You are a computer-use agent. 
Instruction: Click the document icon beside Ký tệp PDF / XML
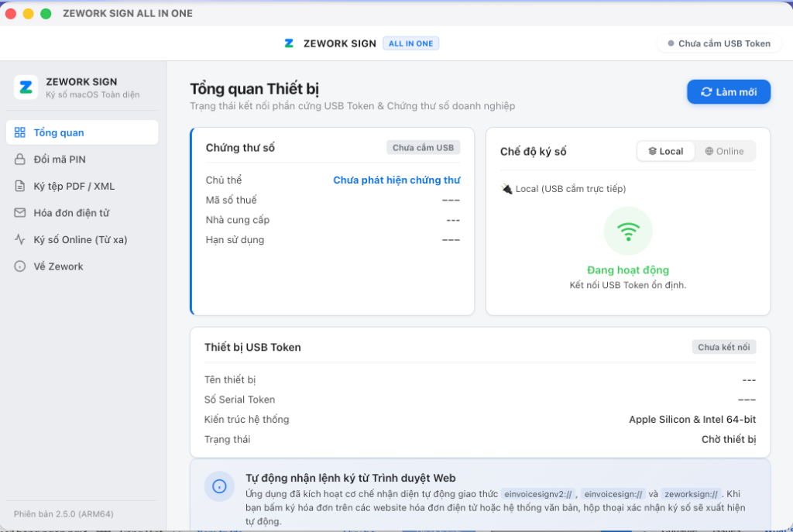tap(19, 186)
